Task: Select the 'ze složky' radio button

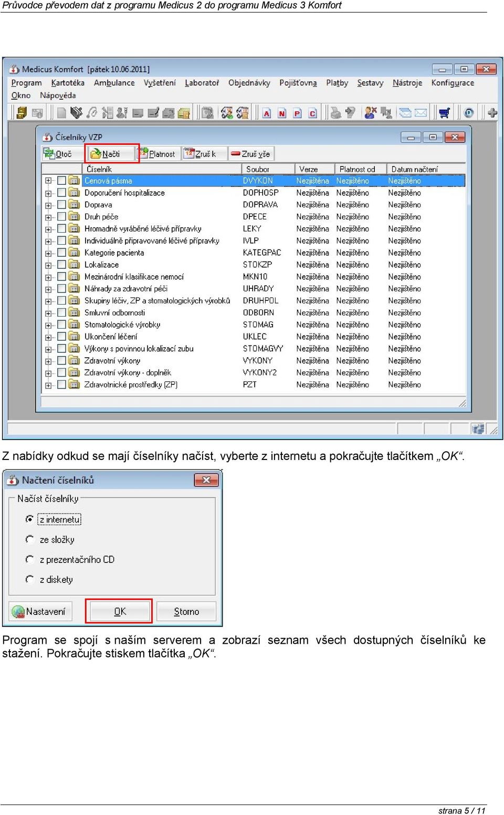Action: point(30,539)
